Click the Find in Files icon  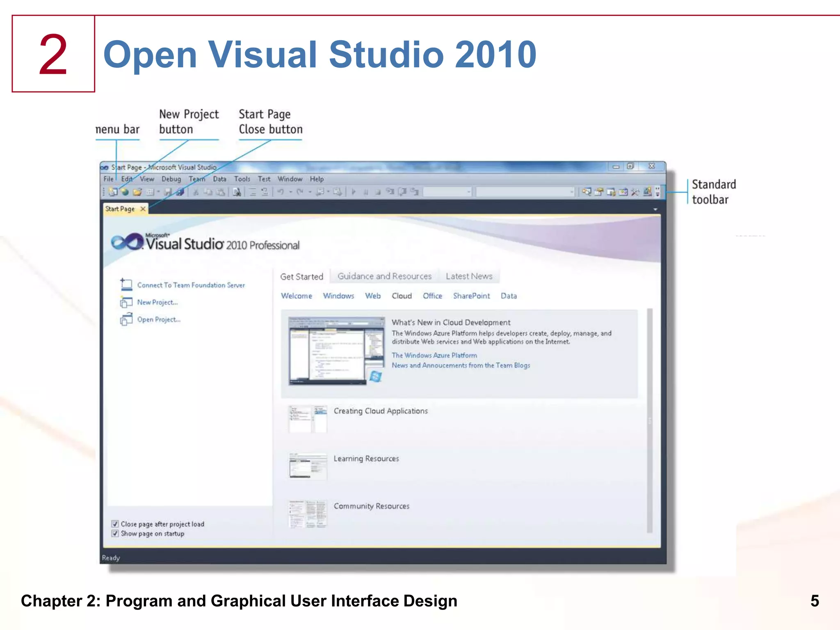coord(237,192)
